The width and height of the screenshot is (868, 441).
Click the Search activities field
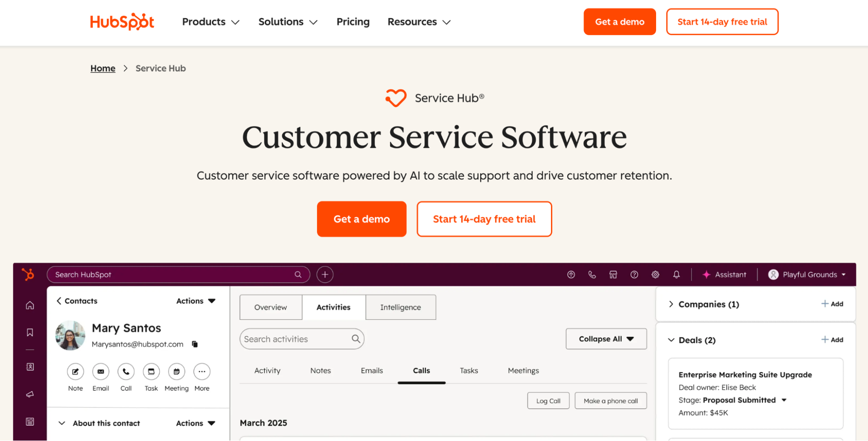tap(302, 339)
